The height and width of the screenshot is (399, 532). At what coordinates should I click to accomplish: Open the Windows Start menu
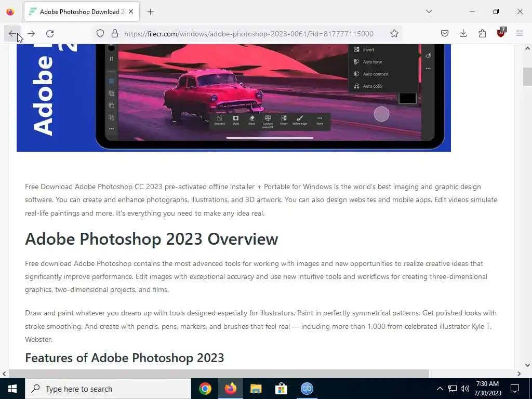12,389
